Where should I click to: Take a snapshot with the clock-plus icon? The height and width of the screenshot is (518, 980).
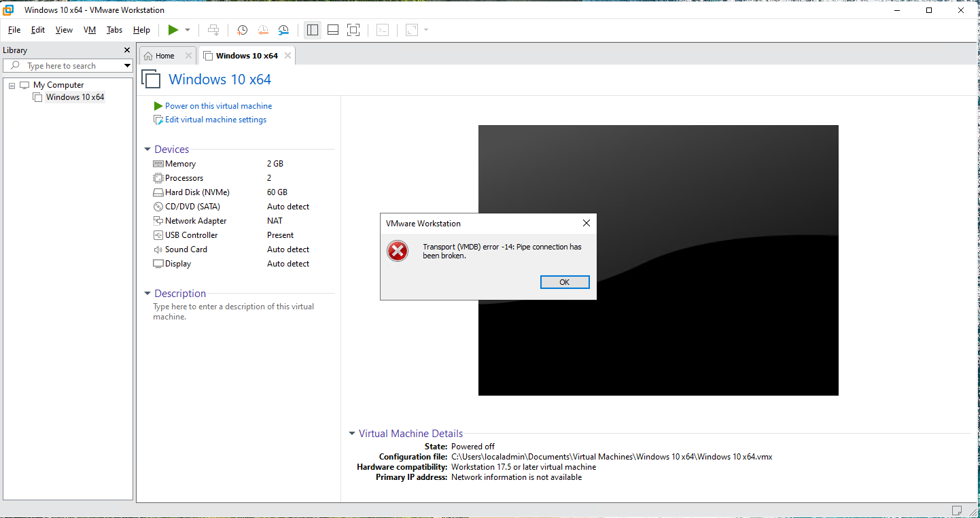(x=242, y=30)
